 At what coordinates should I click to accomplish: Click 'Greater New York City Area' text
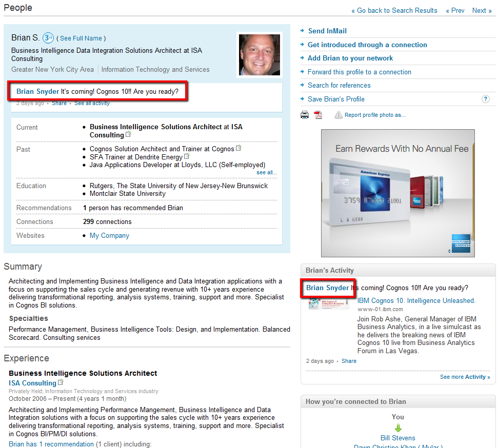pyautogui.click(x=52, y=69)
